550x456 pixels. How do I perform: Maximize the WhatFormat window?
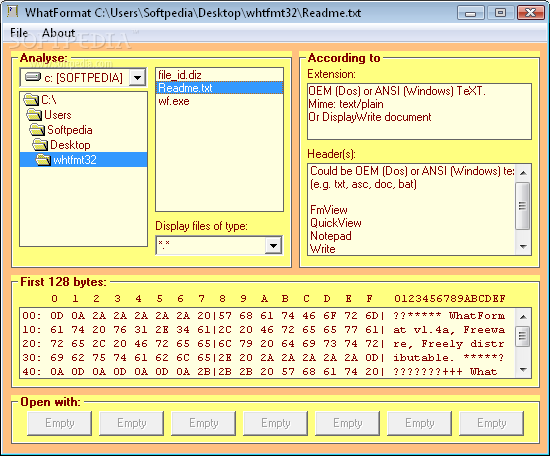pyautogui.click(x=500, y=13)
